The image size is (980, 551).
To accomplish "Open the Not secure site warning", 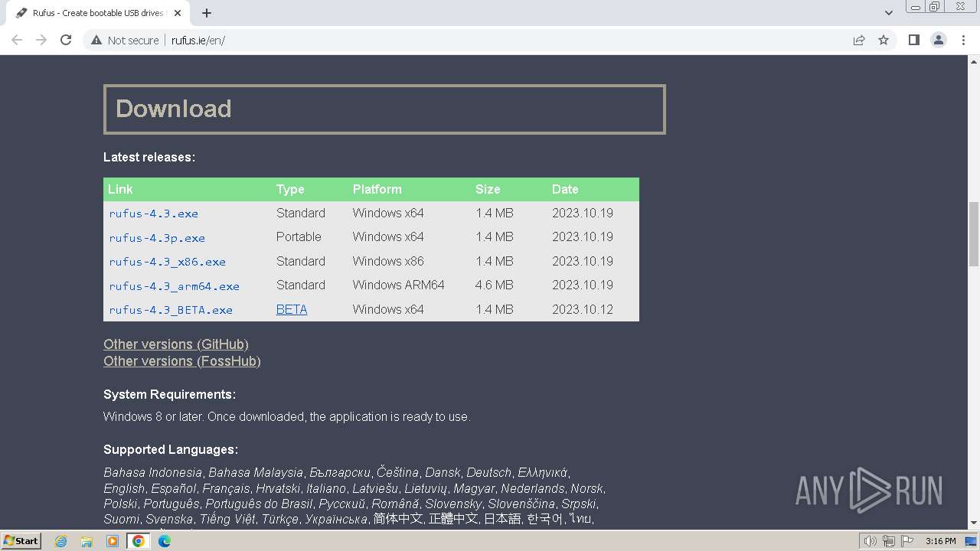I will click(x=125, y=41).
